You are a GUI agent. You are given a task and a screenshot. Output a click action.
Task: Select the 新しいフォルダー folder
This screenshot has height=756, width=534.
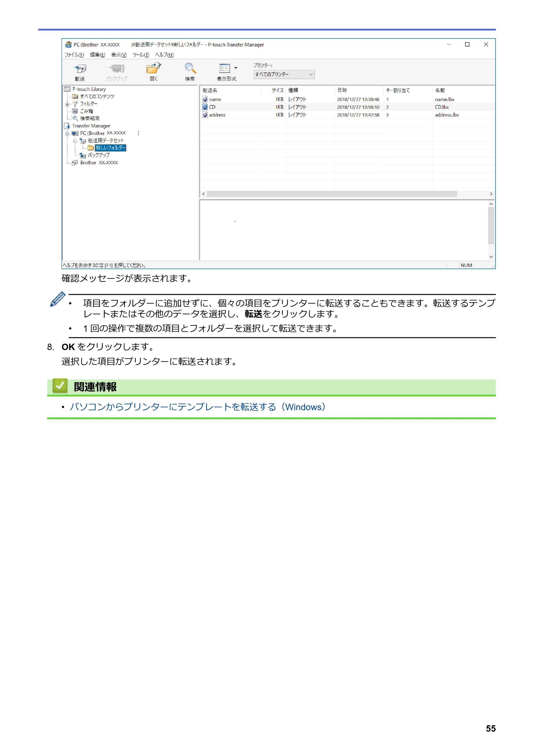(111, 148)
